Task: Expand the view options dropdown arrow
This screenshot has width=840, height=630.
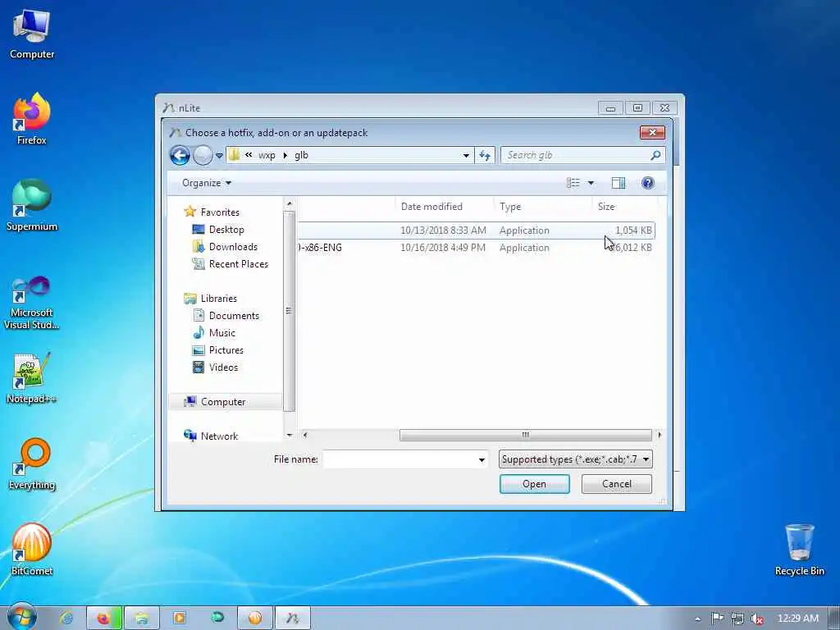Action: (x=591, y=183)
